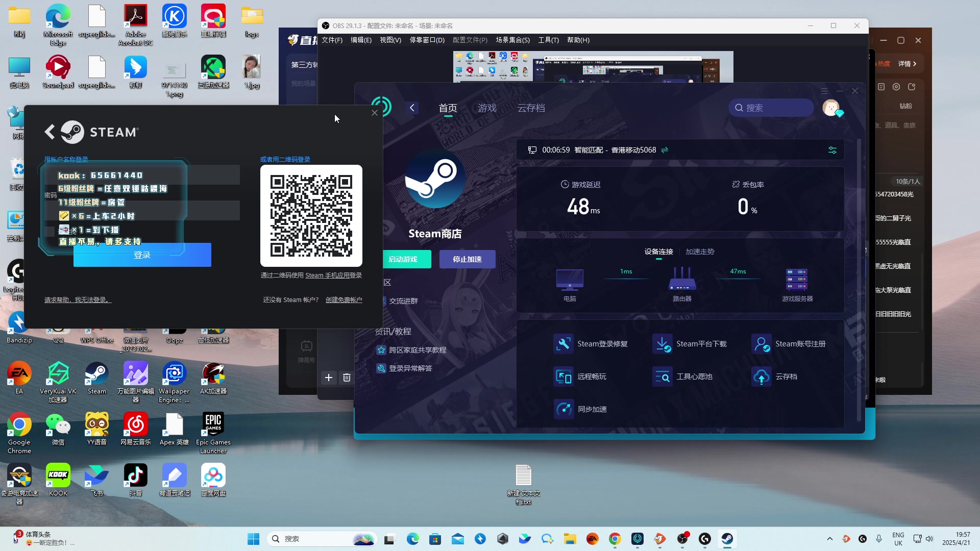980x551 pixels.
Task: Open the 跨区家庭共享教程 tutorial
Action: pos(411,350)
